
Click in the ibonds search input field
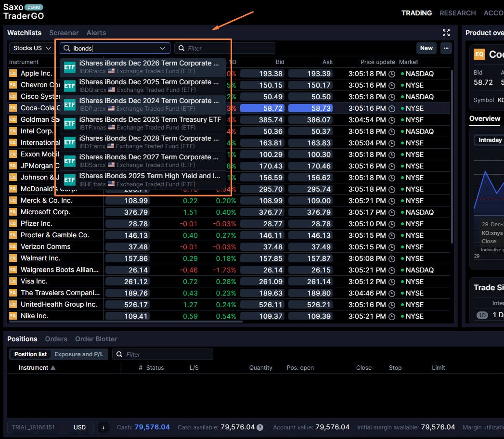tap(115, 48)
